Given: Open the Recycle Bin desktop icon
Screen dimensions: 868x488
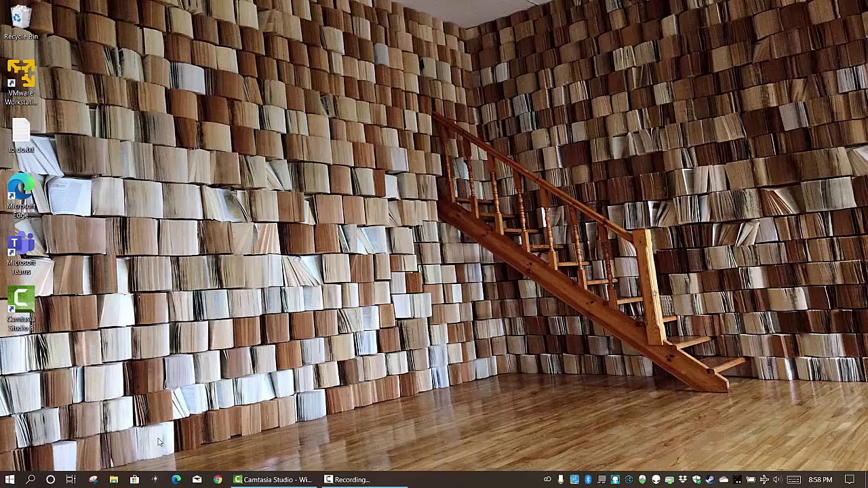Looking at the screenshot, I should (21, 22).
